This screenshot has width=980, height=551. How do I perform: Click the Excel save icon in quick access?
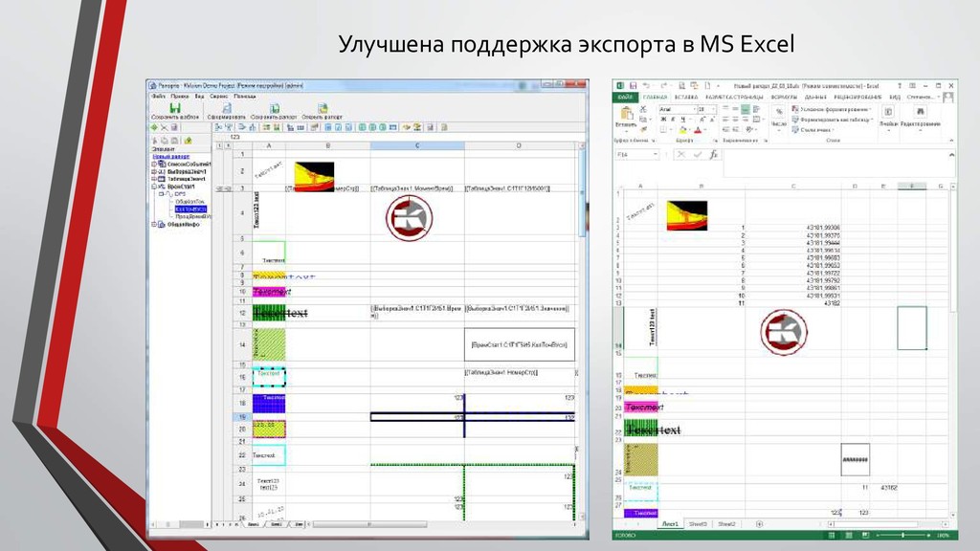[x=634, y=85]
